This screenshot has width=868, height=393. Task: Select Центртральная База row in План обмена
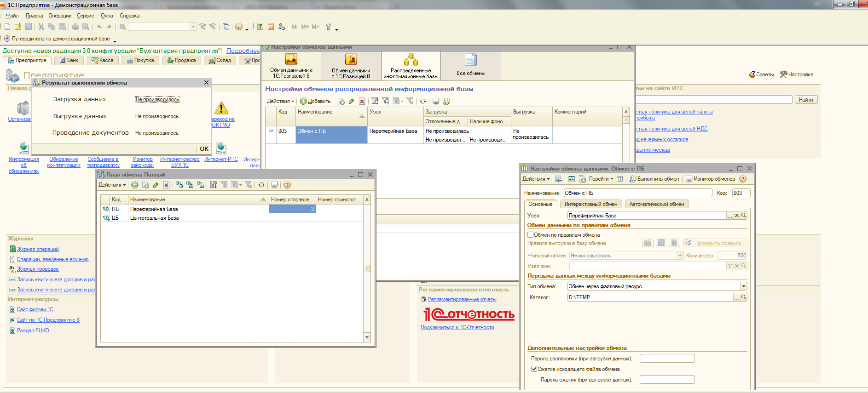(232, 218)
